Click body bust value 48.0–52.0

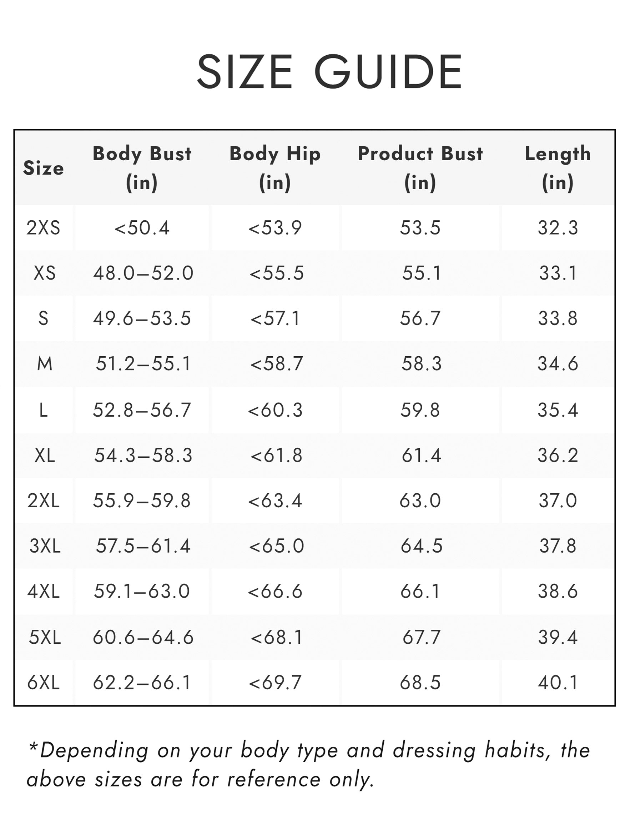pos(143,273)
